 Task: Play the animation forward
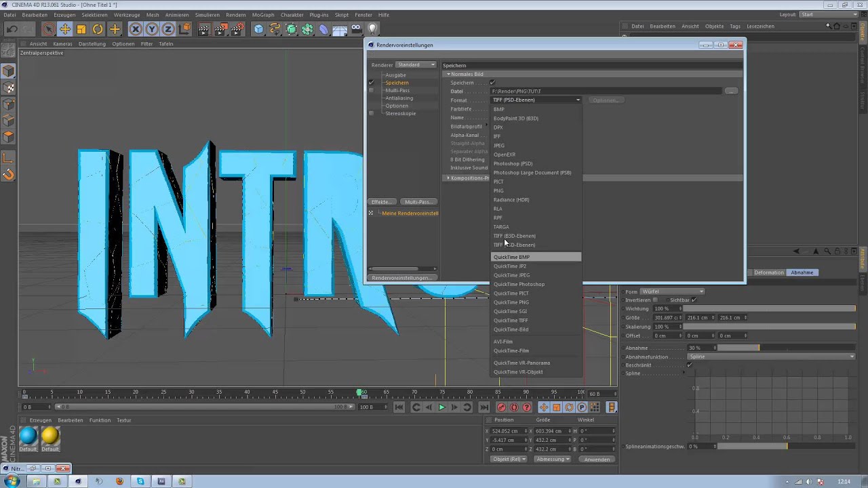[441, 407]
